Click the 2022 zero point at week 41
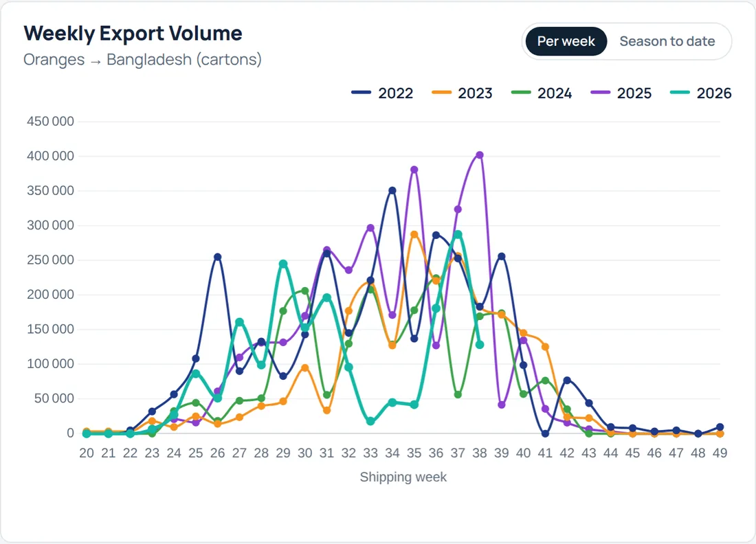This screenshot has height=544, width=756. (x=545, y=433)
